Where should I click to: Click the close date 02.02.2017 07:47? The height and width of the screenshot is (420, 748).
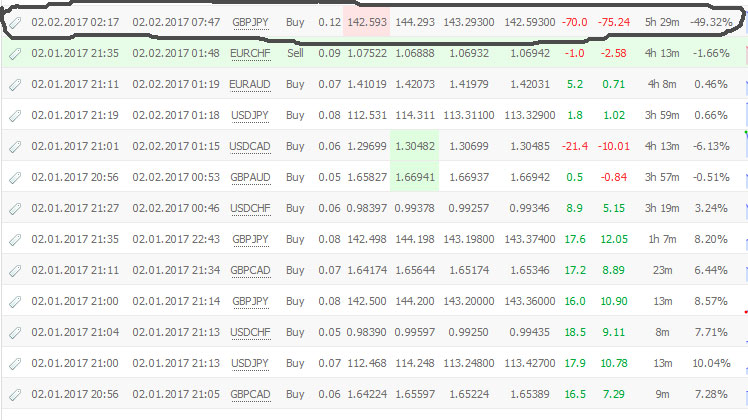(x=176, y=22)
